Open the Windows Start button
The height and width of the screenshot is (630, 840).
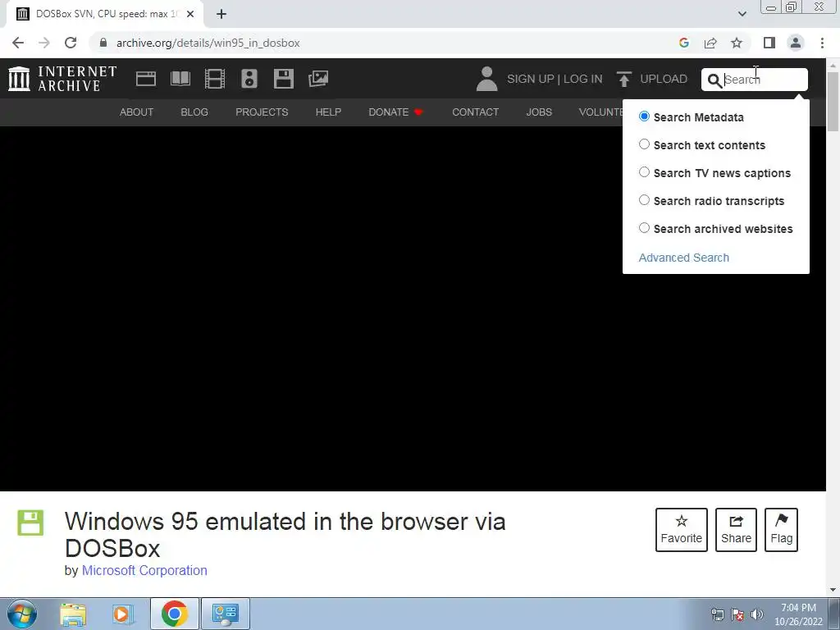coord(22,614)
